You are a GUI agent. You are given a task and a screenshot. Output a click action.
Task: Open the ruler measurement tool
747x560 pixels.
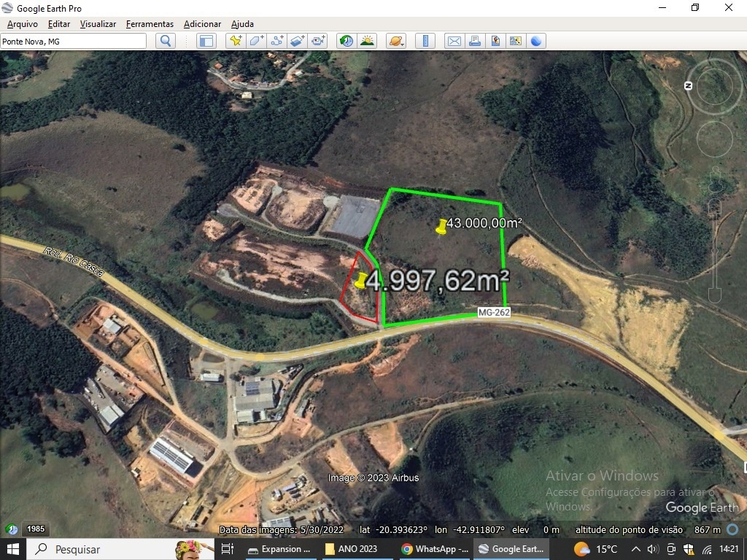click(x=425, y=41)
